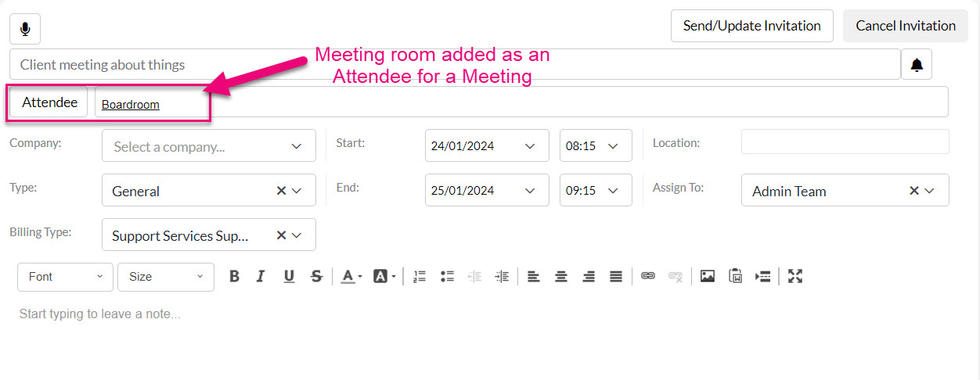Clear the Admin Team assignment
The image size is (980, 380).
[913, 191]
